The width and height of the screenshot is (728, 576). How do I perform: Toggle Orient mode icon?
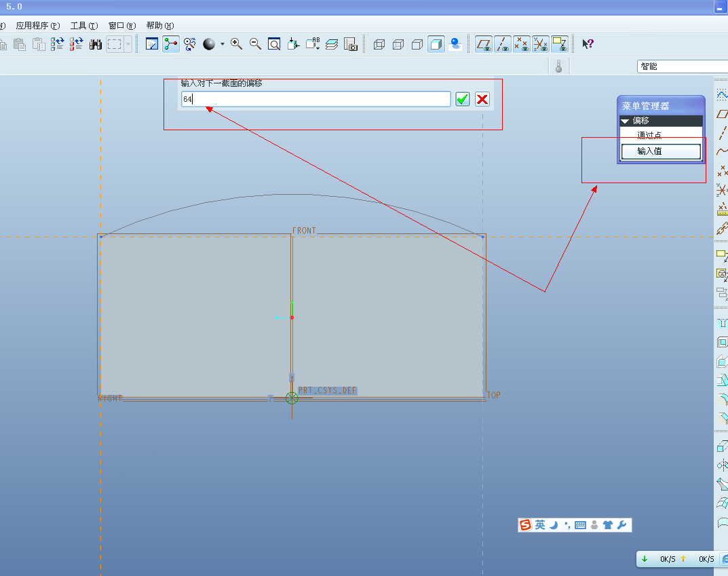coord(190,44)
